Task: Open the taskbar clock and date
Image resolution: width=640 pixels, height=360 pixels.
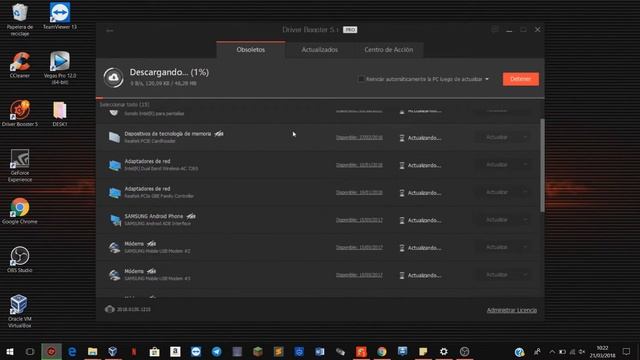Action: pyautogui.click(x=602, y=351)
